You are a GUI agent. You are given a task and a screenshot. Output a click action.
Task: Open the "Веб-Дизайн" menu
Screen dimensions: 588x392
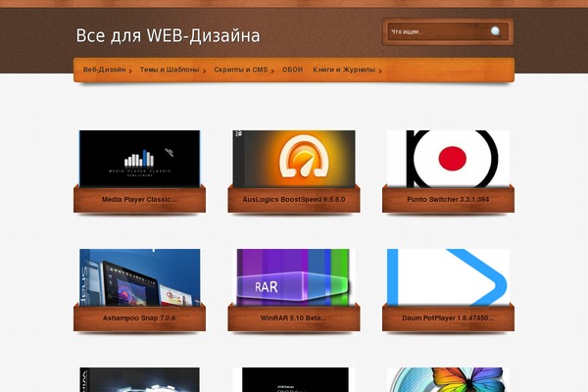pos(104,70)
